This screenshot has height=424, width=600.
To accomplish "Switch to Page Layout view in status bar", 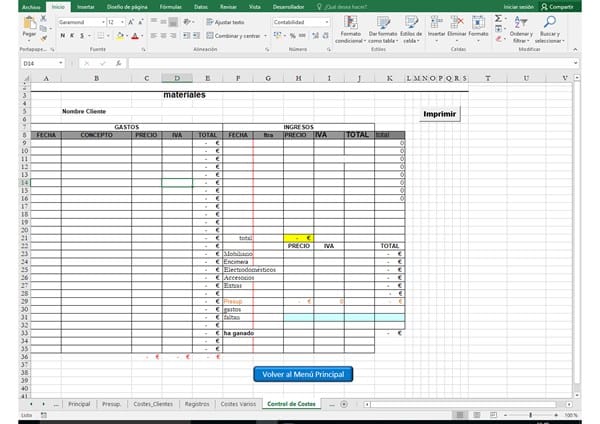I will (477, 415).
